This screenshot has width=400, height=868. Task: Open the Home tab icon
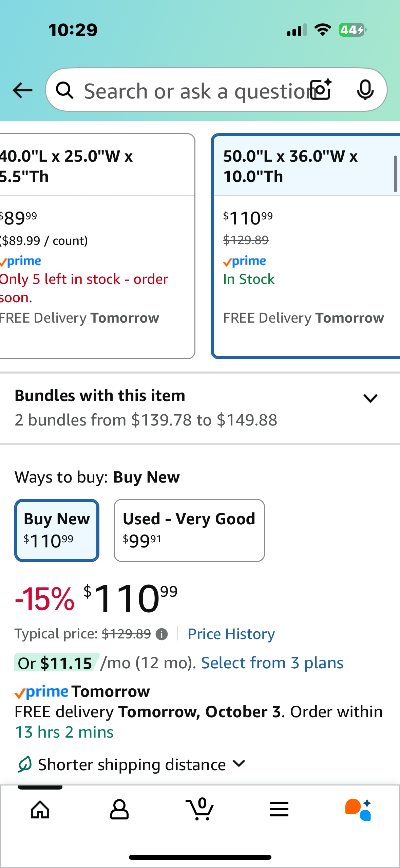(40, 810)
